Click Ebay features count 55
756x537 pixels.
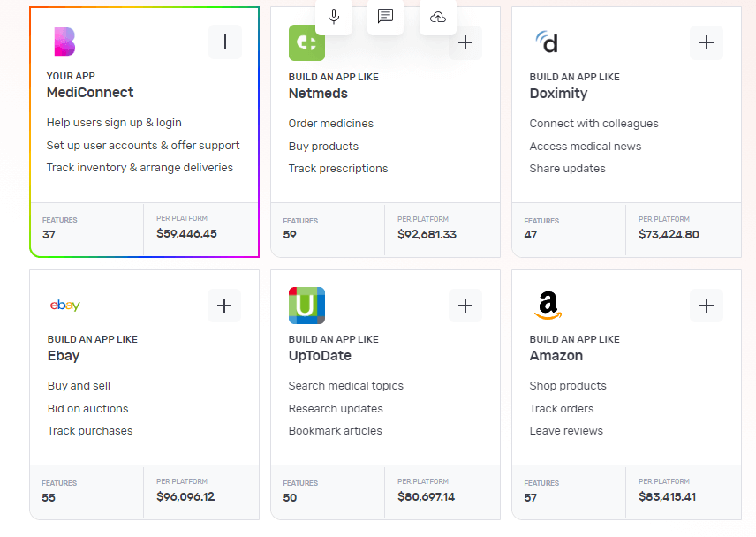[49, 498]
